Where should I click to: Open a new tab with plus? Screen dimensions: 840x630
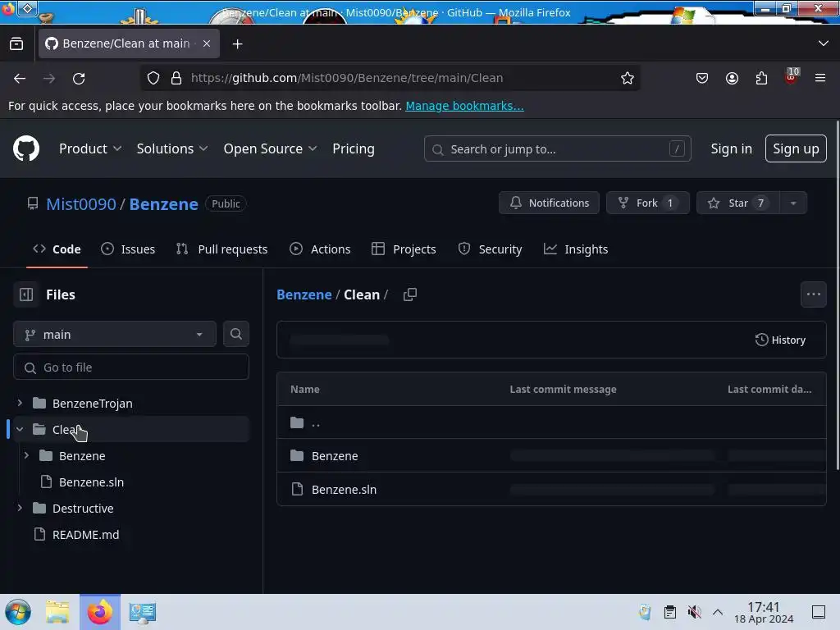237,44
